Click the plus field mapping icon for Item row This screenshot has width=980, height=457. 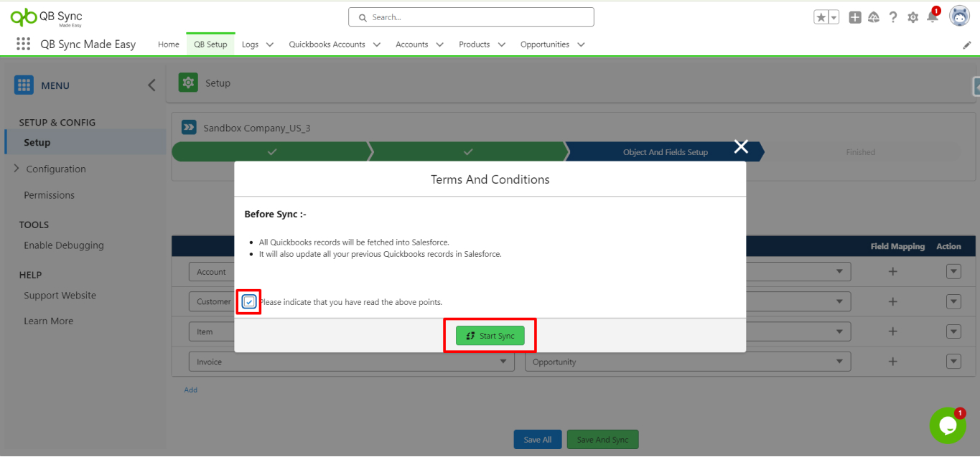pos(892,331)
